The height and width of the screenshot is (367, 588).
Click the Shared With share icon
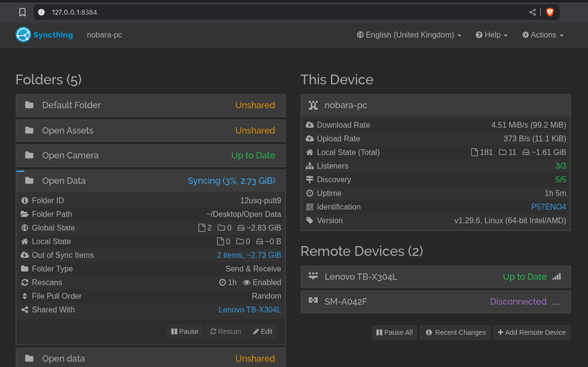click(x=25, y=309)
